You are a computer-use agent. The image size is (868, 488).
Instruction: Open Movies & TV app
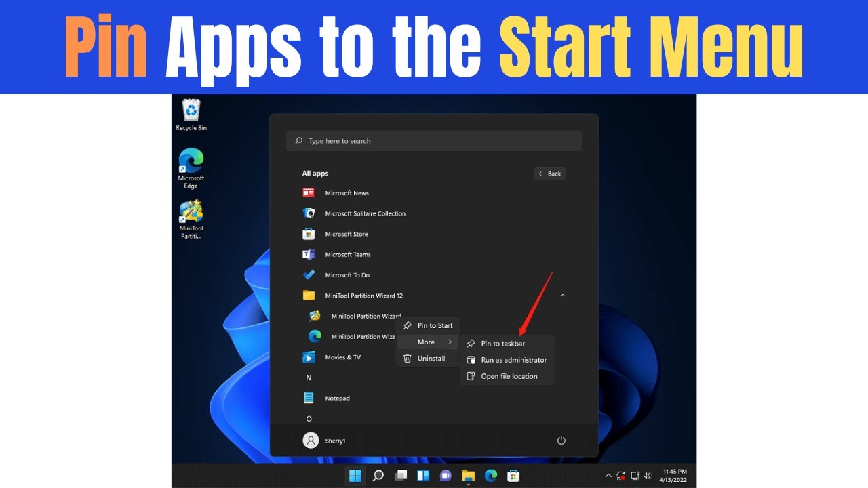pyautogui.click(x=332, y=357)
